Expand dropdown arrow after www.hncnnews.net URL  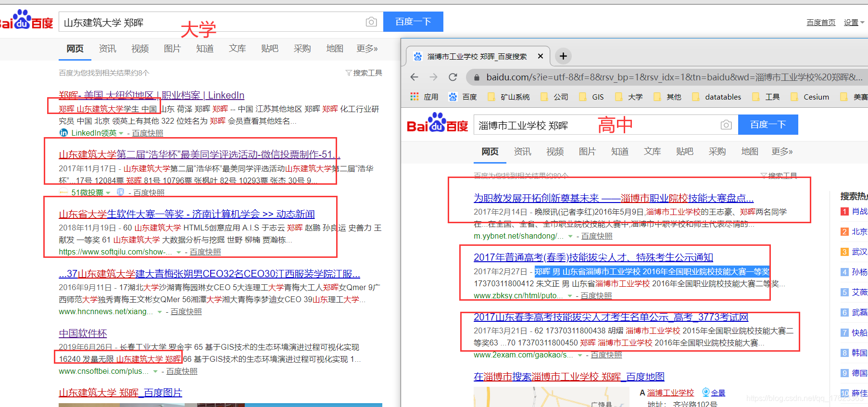[160, 312]
